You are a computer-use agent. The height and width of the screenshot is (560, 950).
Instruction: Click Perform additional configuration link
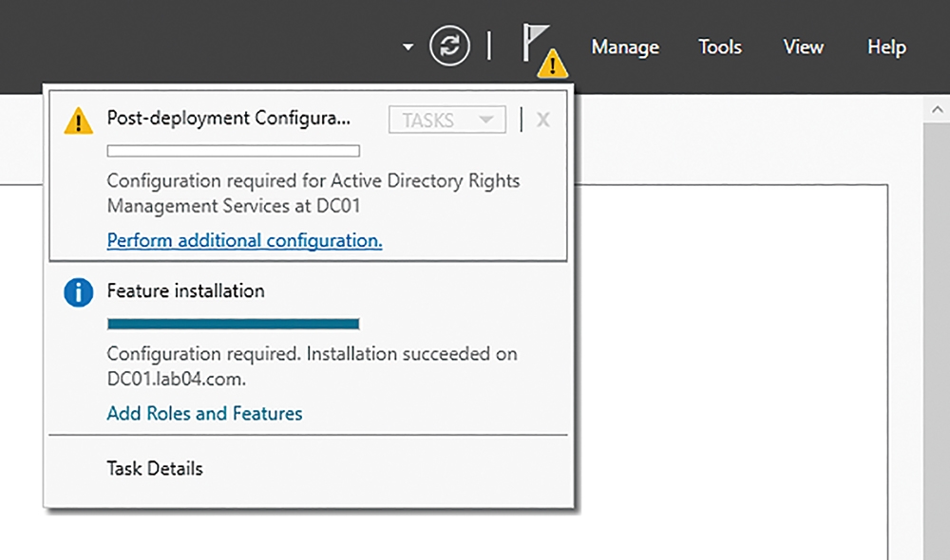pyautogui.click(x=245, y=240)
